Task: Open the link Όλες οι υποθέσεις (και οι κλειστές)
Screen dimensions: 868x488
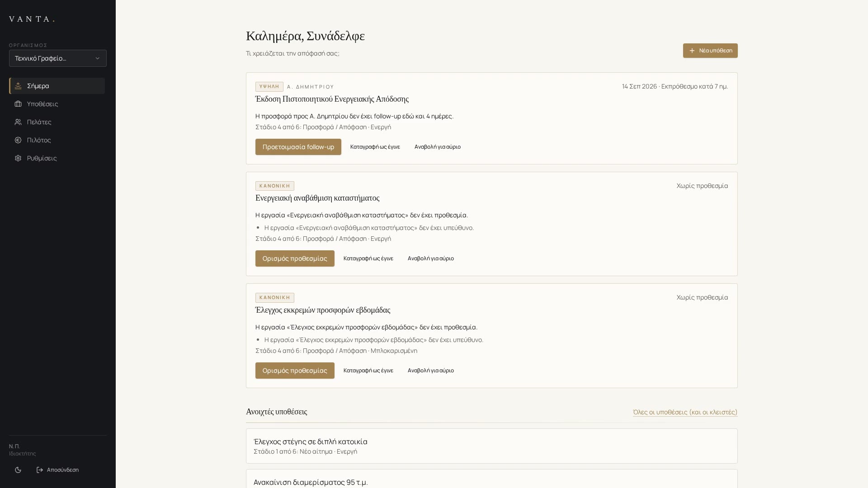Action: tap(685, 412)
